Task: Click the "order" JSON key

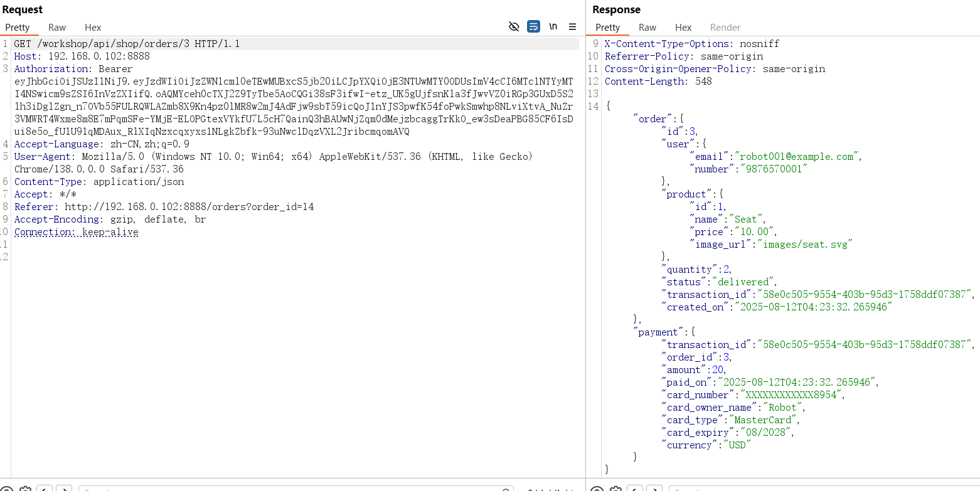Action: click(x=652, y=119)
